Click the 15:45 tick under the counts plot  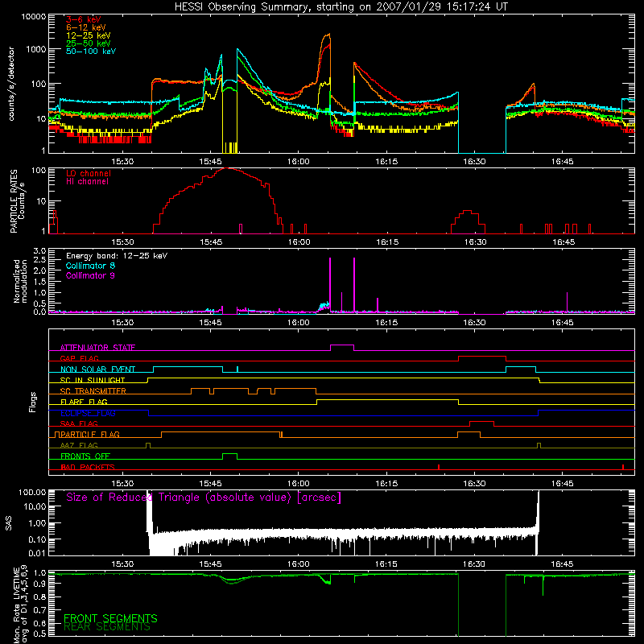(211, 162)
